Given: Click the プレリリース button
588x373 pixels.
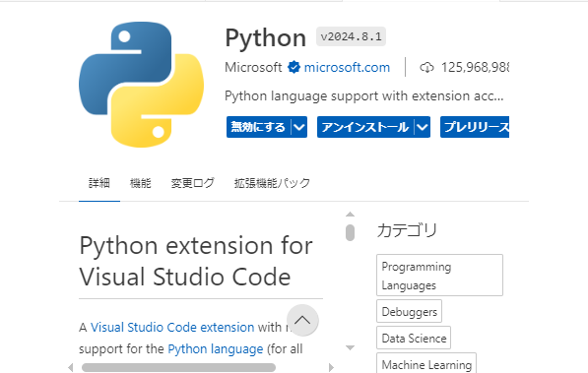Looking at the screenshot, I should (x=475, y=127).
